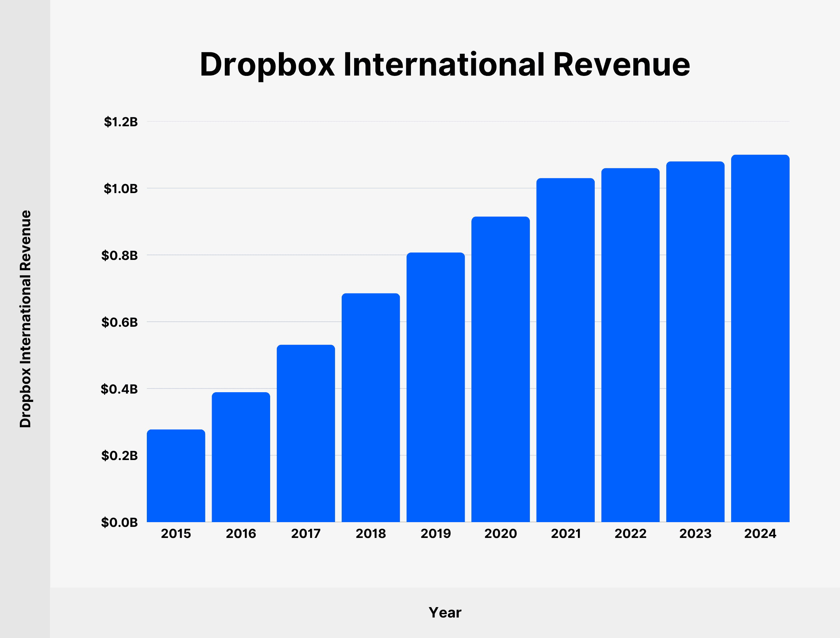Click the $0.2B axis label

(119, 455)
